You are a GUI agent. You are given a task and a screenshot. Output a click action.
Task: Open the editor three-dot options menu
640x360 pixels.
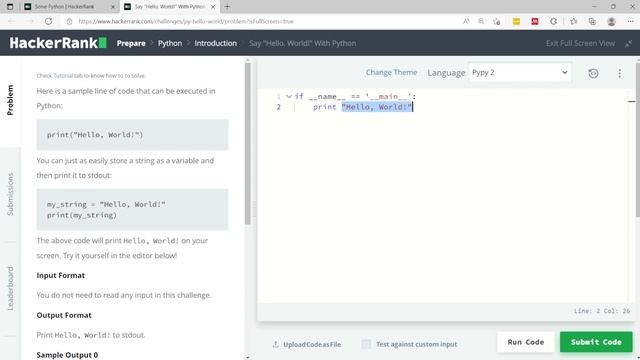620,73
